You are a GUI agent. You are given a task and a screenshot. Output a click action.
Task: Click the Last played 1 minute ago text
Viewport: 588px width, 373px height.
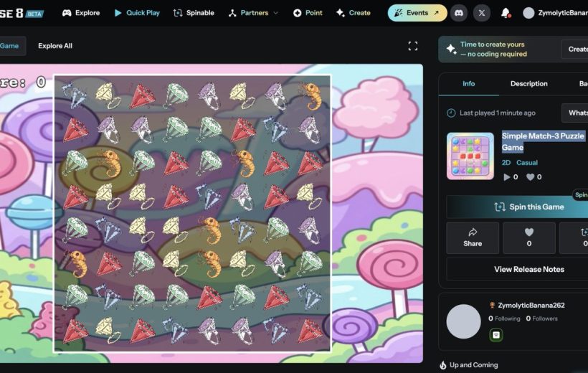pos(497,113)
